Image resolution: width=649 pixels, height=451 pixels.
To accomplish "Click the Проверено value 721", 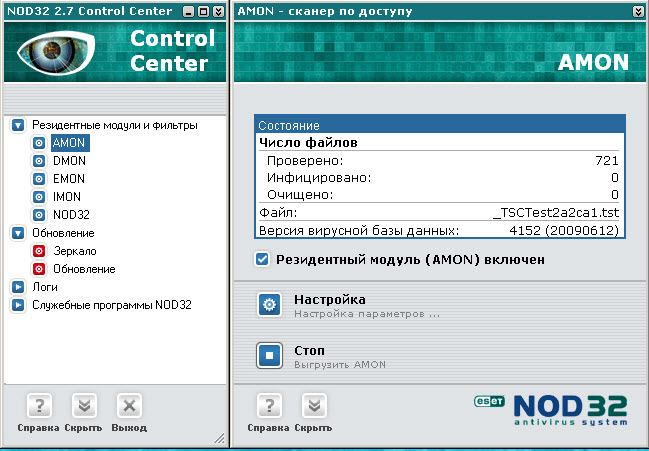I will click(x=607, y=161).
